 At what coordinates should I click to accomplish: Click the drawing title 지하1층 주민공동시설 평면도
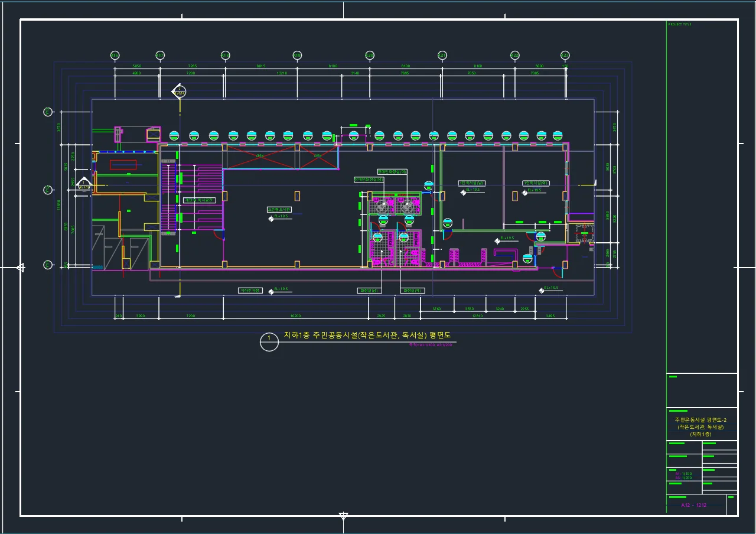pos(367,336)
